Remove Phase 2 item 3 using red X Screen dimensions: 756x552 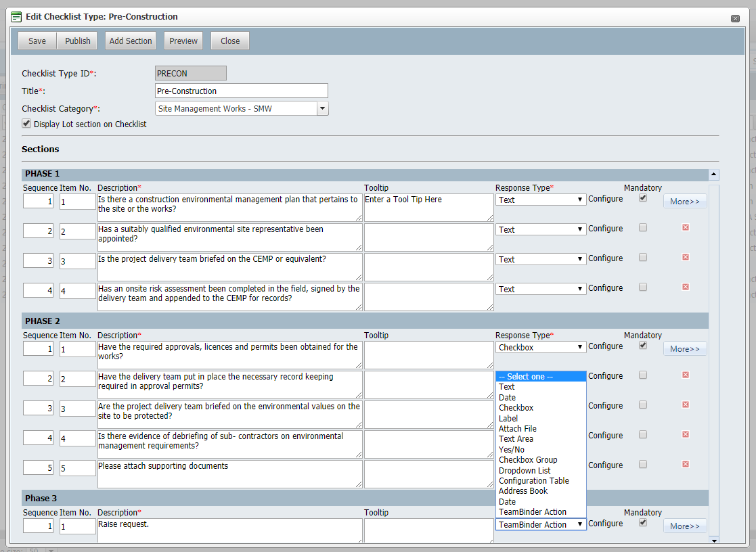(x=685, y=405)
